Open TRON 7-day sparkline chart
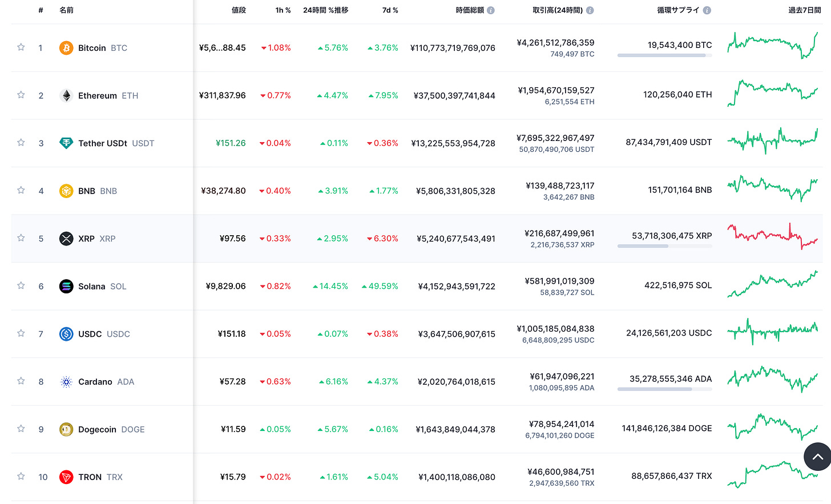Viewport: 831px width, 504px height. point(773,475)
